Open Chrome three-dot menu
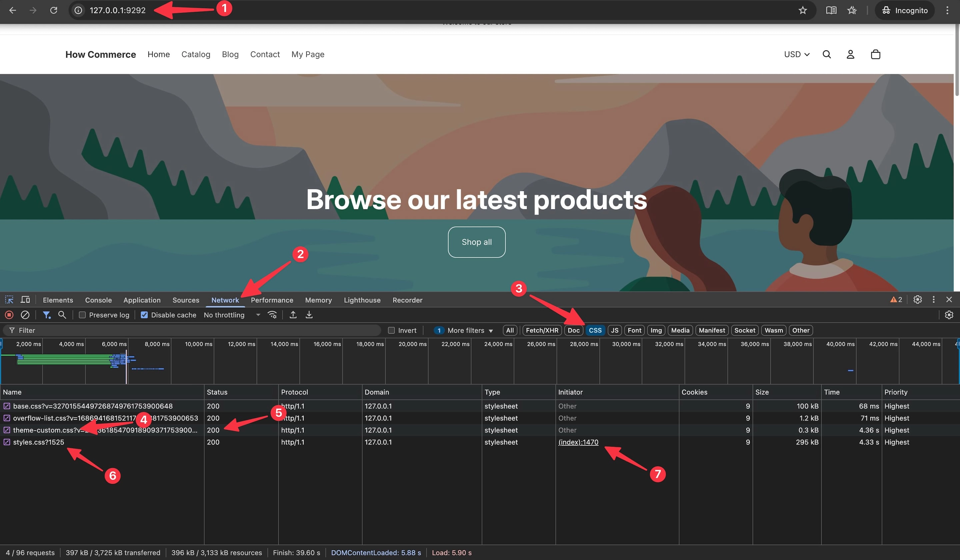This screenshot has height=560, width=960. (947, 10)
